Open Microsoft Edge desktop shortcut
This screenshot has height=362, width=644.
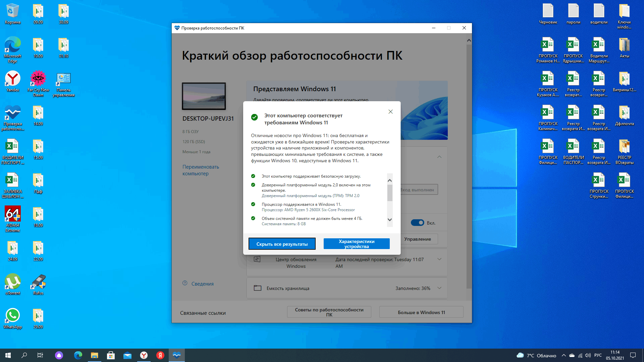tap(12, 49)
